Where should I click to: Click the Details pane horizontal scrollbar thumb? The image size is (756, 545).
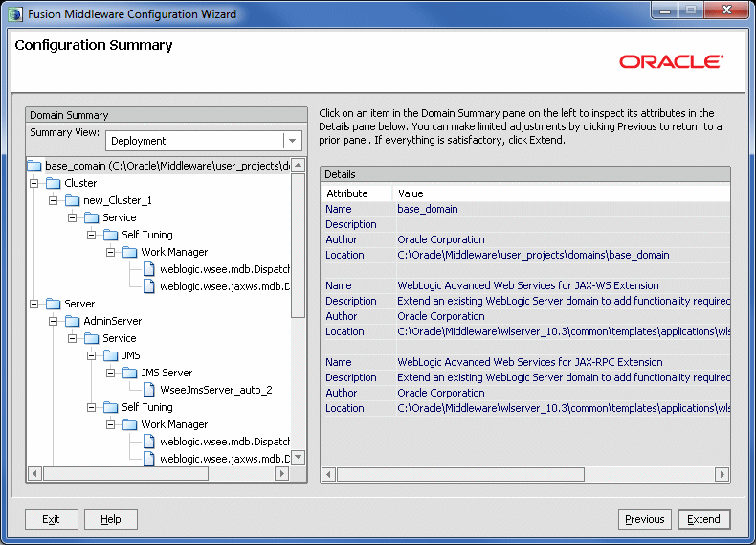point(460,474)
